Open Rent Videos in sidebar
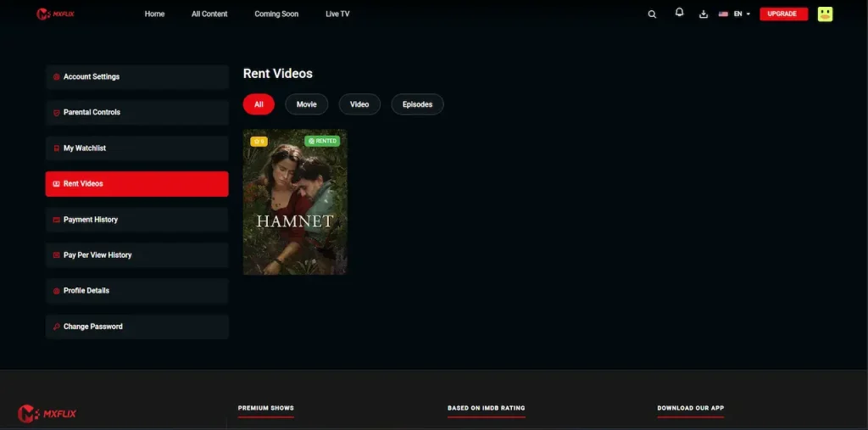The width and height of the screenshot is (868, 430). click(x=136, y=184)
